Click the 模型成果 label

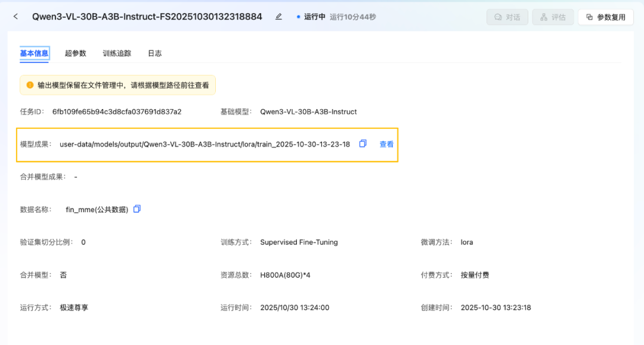pyautogui.click(x=36, y=144)
